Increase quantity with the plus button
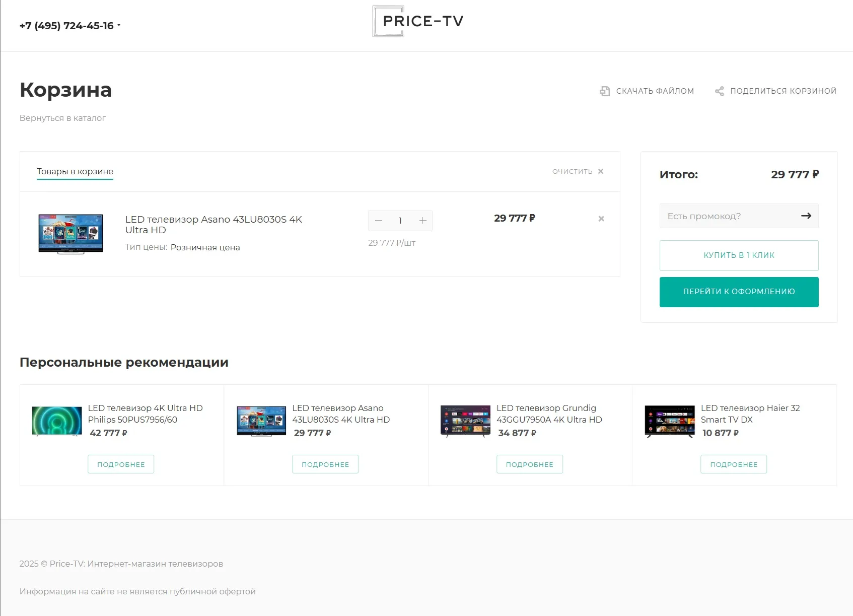 (422, 221)
